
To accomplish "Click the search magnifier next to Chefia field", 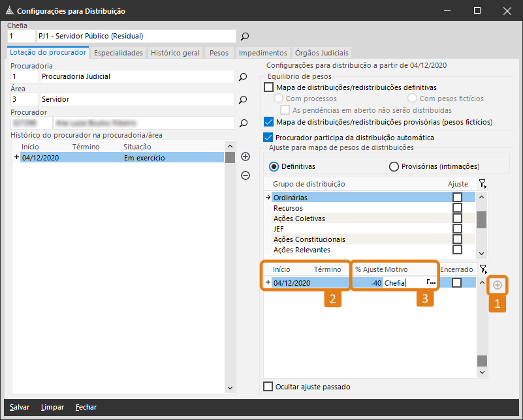I will 245,37.
